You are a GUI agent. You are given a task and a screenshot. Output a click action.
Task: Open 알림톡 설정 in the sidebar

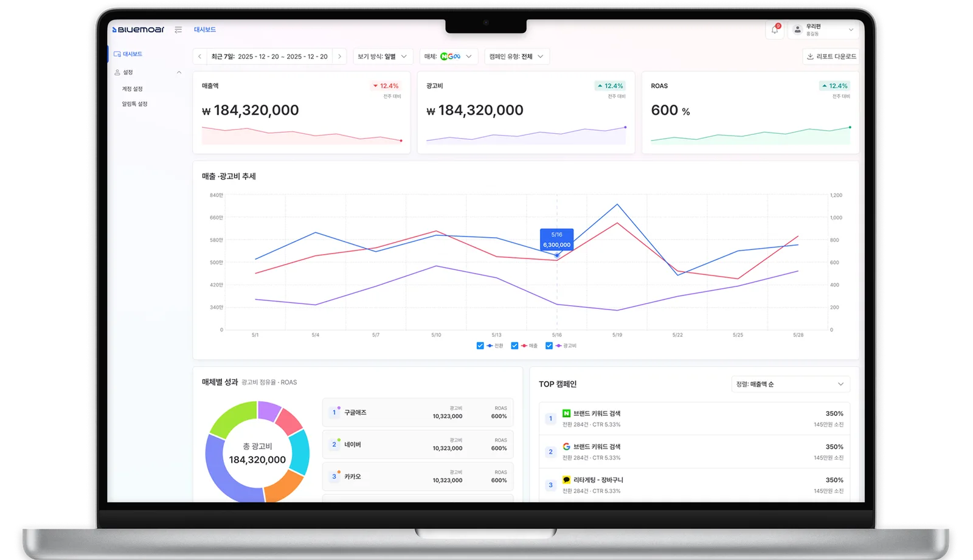tap(134, 104)
